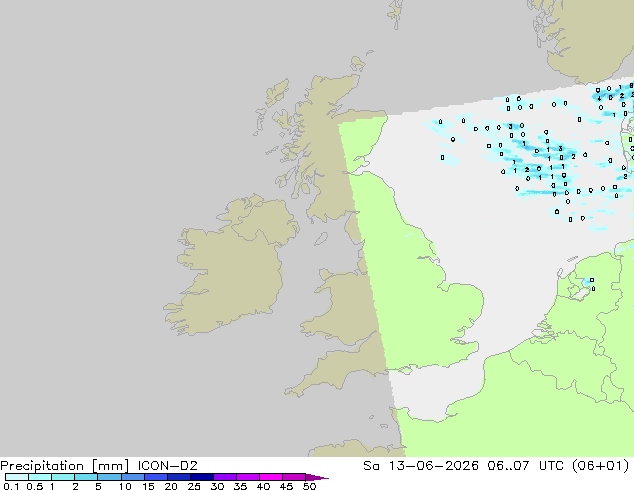Select the 0.5 to 1 mm legend swatch

click(x=40, y=477)
